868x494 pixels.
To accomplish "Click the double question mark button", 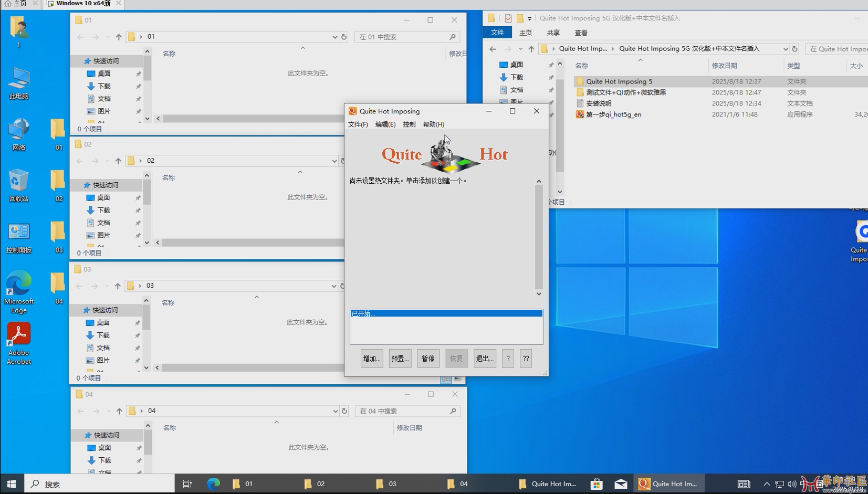I will point(526,359).
